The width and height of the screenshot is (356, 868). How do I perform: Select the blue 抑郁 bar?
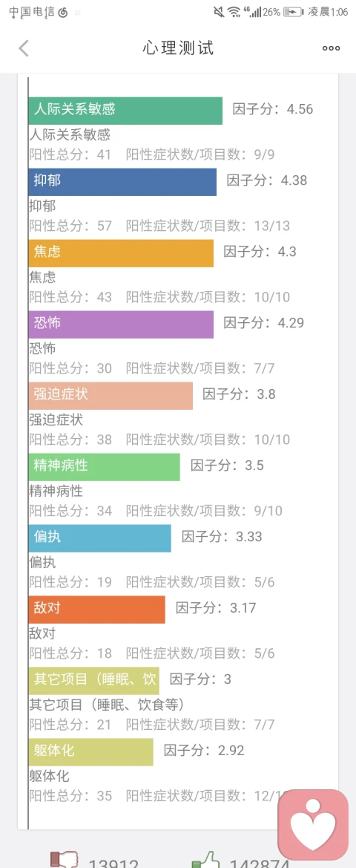(x=122, y=182)
